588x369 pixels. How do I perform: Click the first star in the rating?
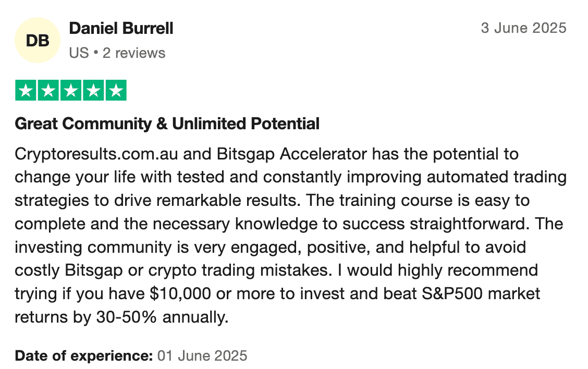click(x=26, y=91)
